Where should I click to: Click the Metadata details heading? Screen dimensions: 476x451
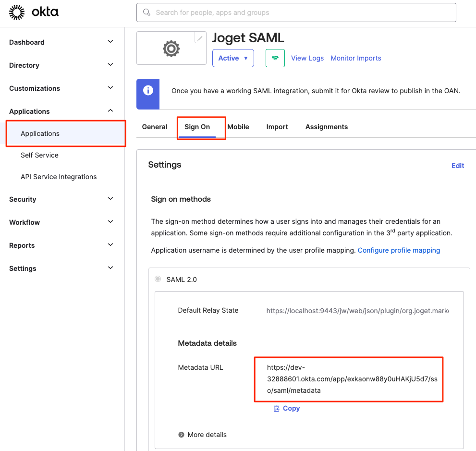tap(207, 343)
